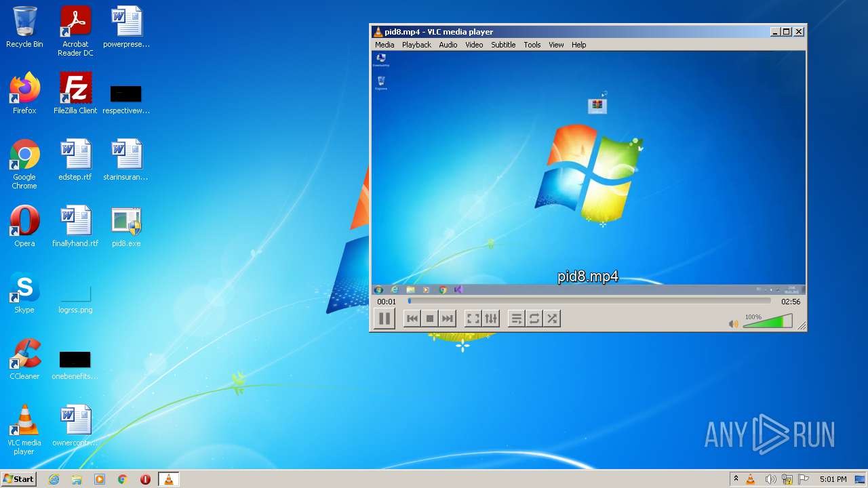Select VLC media player desktop shortcut
The width and height of the screenshot is (868, 488).
(x=24, y=430)
